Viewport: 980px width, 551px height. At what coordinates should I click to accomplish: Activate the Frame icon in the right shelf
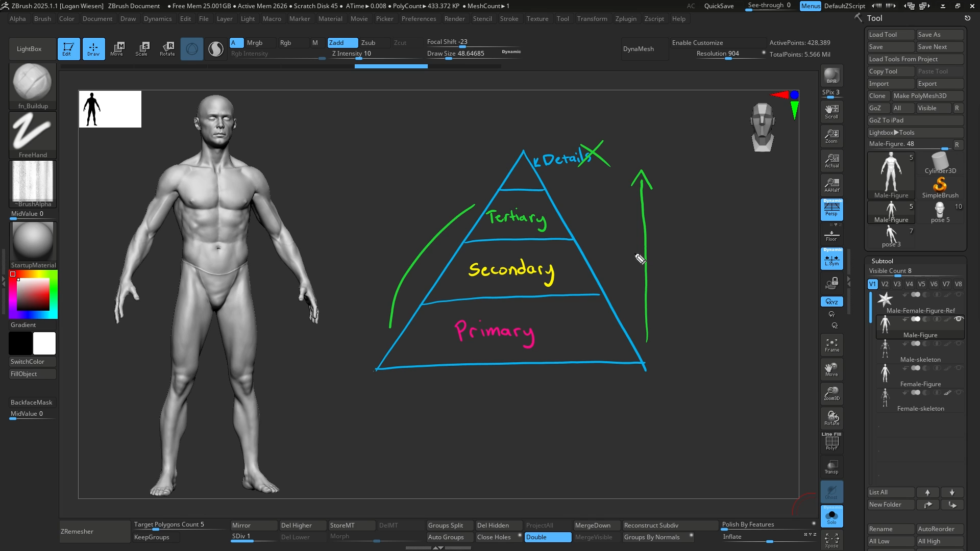click(x=831, y=345)
